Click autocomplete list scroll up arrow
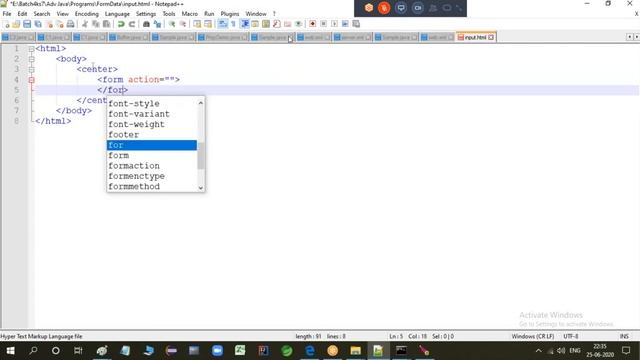 click(x=200, y=103)
